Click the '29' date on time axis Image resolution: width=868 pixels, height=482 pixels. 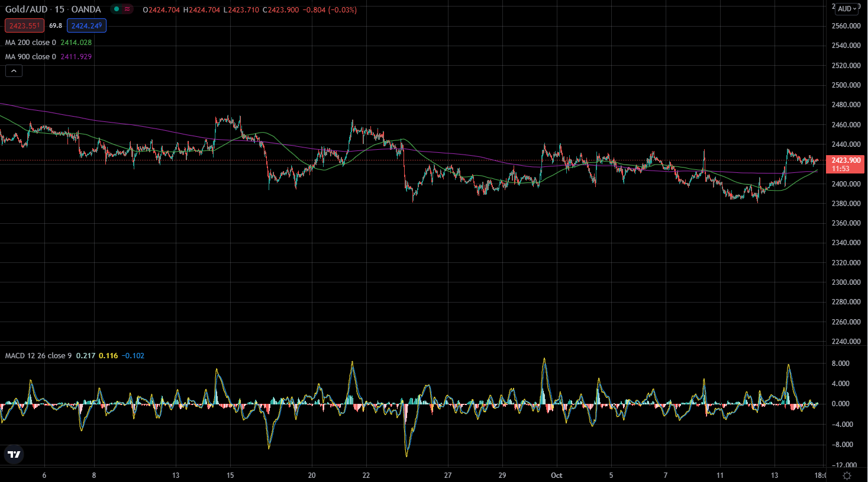pos(502,475)
